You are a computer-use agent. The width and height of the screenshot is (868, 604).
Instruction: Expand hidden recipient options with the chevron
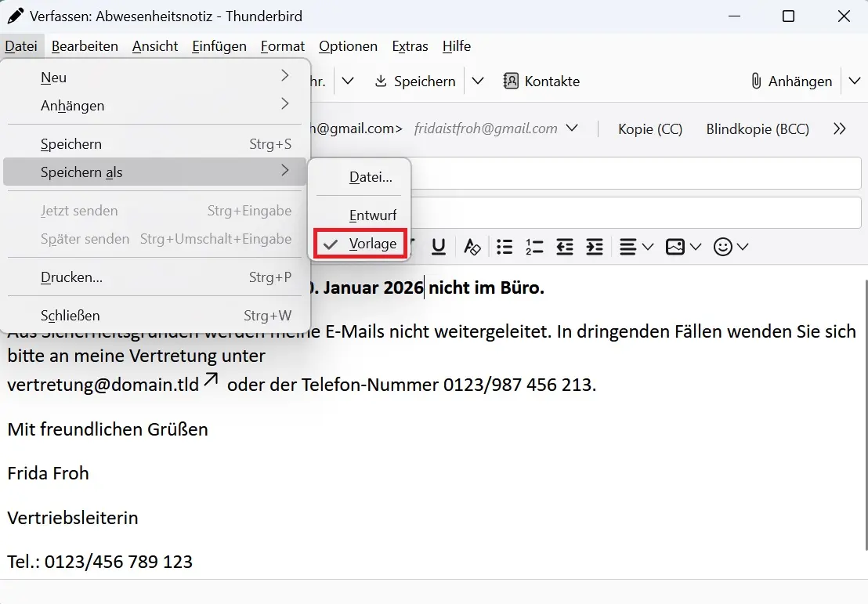839,128
